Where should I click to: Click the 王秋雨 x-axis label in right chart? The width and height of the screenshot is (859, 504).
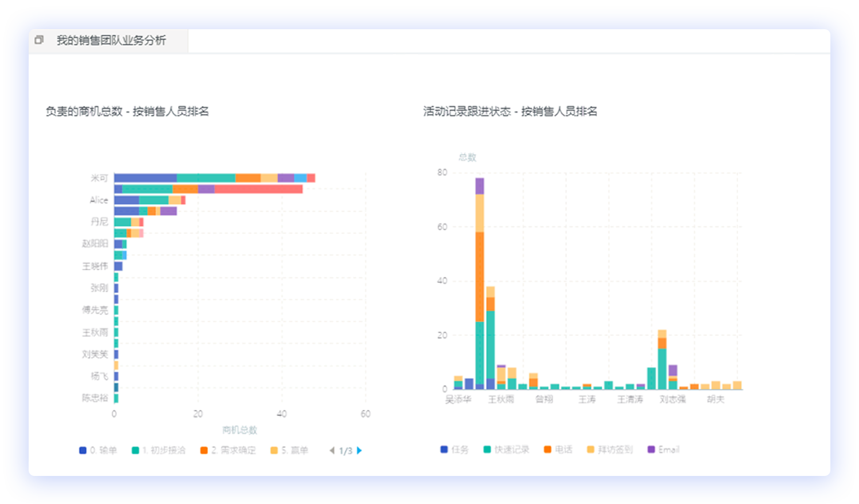501,399
